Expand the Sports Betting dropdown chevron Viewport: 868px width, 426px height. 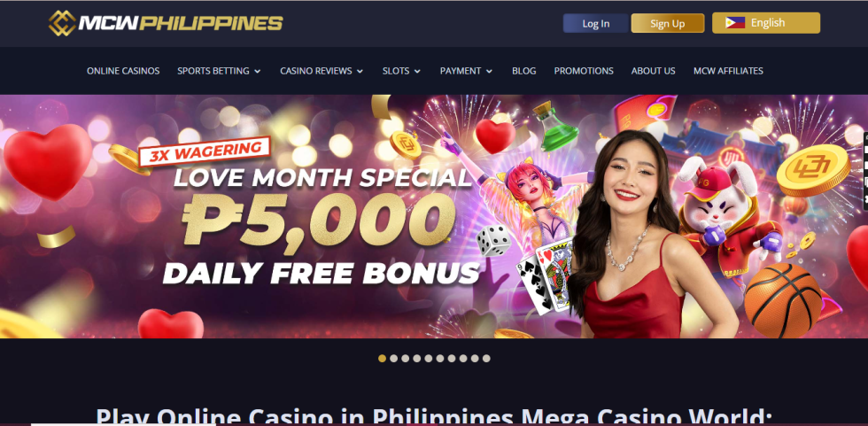pos(258,72)
